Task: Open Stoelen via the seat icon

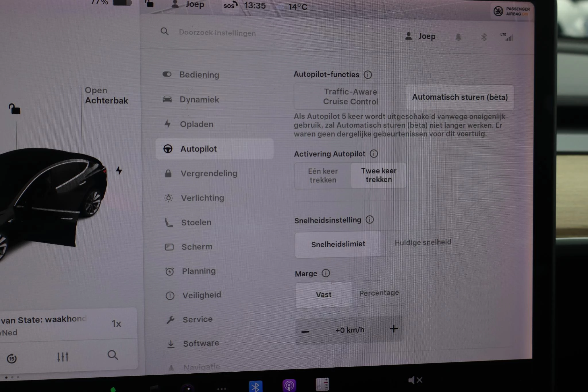Action: tap(169, 222)
